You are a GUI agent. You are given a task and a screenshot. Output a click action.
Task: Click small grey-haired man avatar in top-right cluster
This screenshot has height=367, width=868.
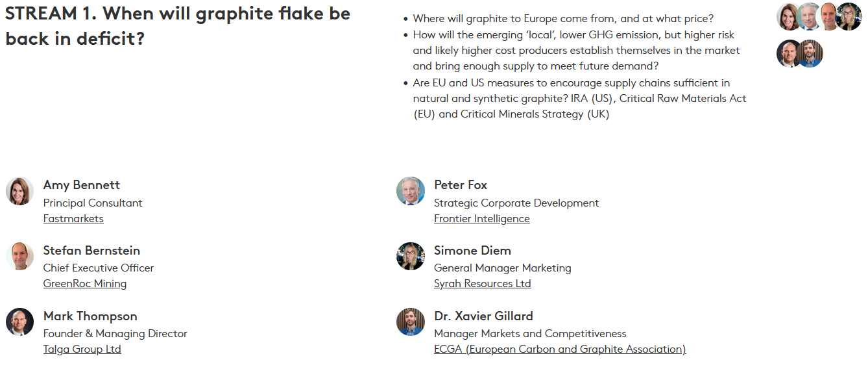[810, 17]
